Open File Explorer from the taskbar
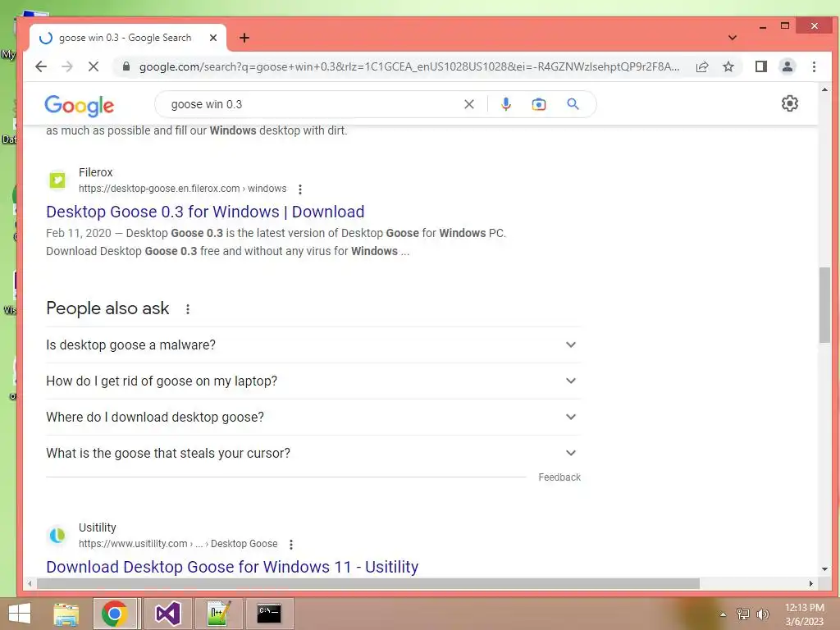The height and width of the screenshot is (630, 840). tap(66, 614)
